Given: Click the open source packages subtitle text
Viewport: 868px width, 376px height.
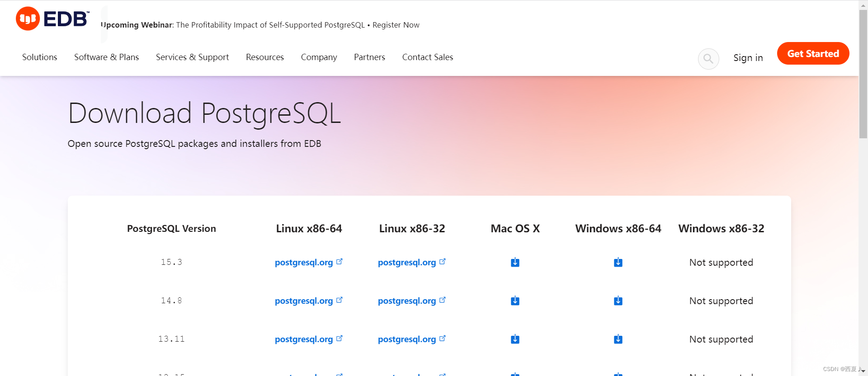Looking at the screenshot, I should (x=194, y=144).
